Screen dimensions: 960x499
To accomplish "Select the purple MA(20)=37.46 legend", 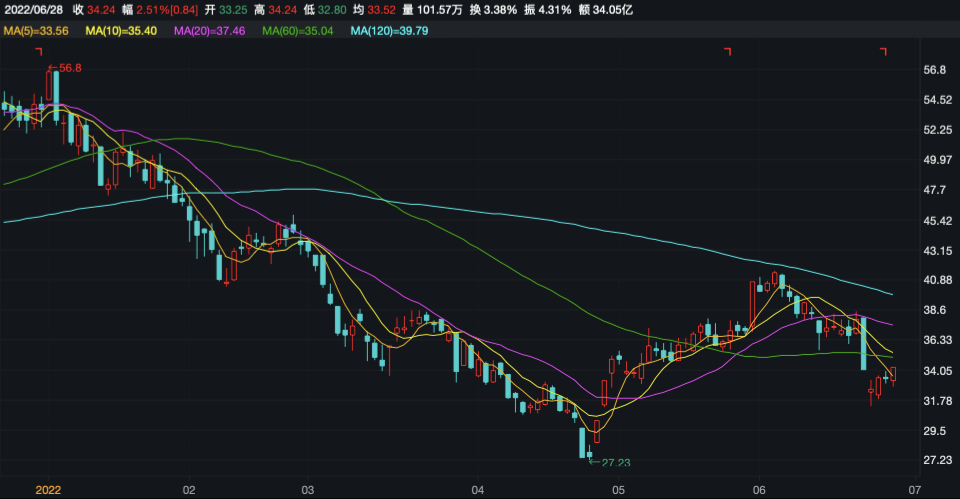I will tap(210, 32).
